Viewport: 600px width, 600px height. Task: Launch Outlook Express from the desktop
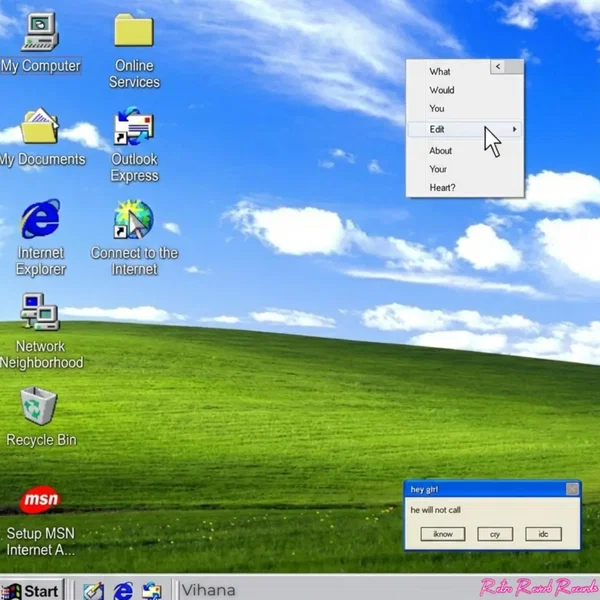point(133,129)
